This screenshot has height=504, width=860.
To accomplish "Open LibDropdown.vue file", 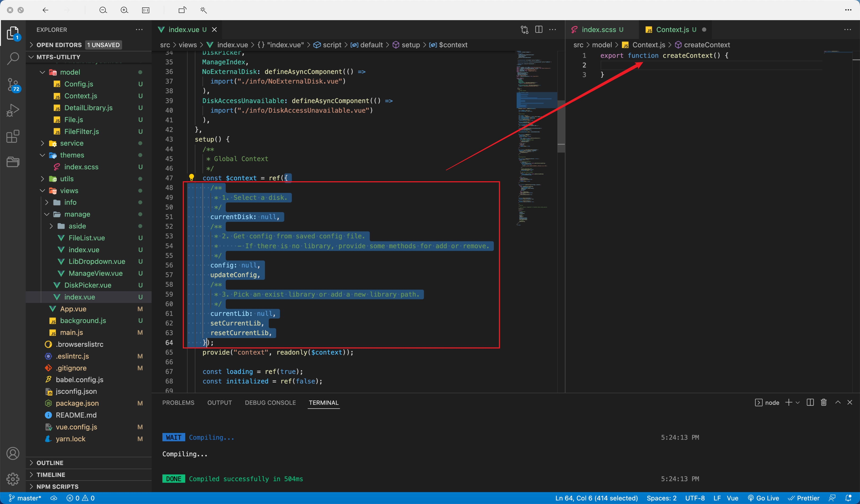I will (89, 261).
